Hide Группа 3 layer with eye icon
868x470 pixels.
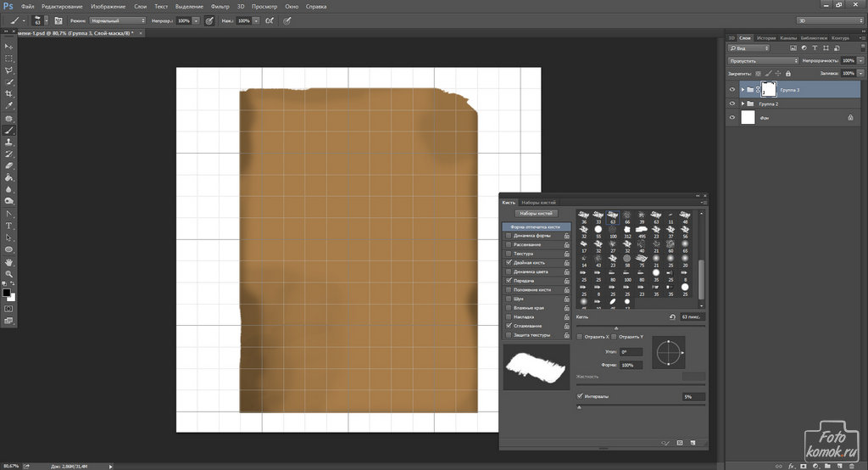pyautogui.click(x=732, y=89)
